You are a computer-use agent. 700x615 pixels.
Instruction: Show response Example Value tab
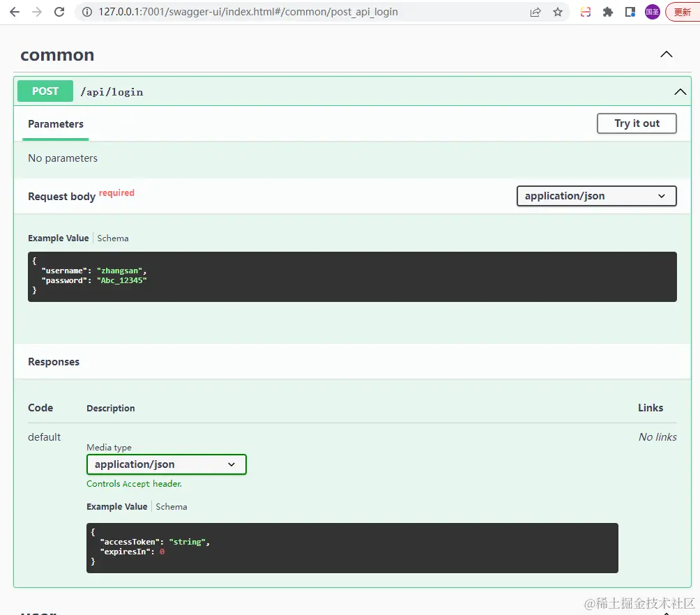point(117,506)
